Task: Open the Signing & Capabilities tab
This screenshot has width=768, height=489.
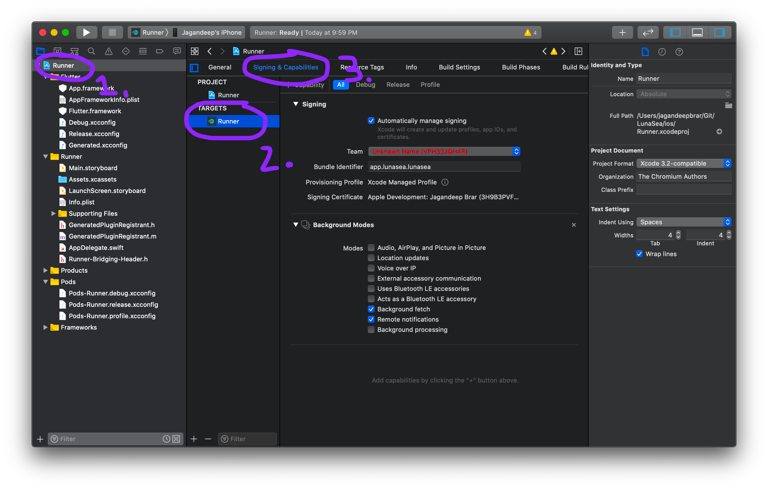Action: (x=286, y=68)
